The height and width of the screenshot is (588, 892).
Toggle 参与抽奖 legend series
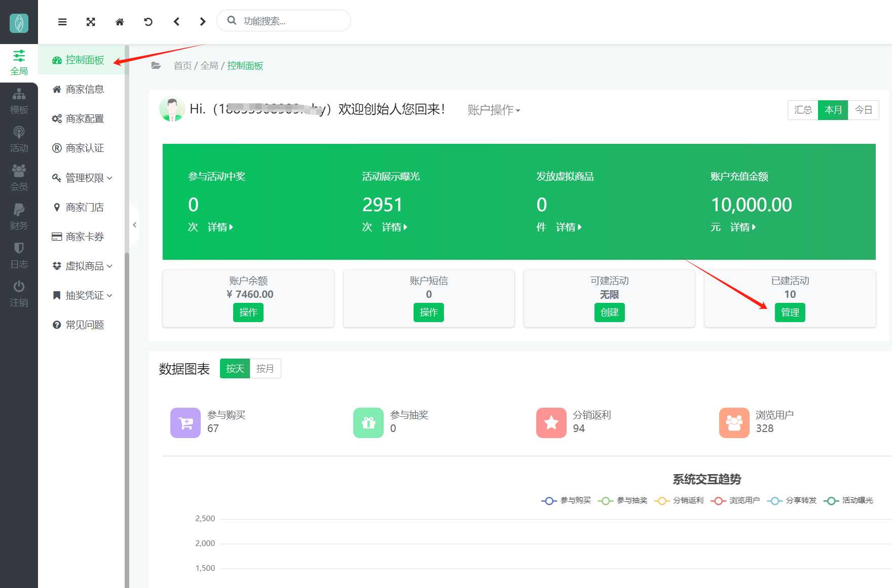[x=622, y=500]
